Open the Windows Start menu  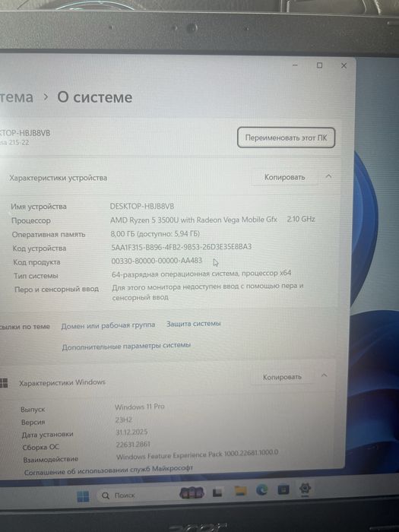pyautogui.click(x=83, y=496)
